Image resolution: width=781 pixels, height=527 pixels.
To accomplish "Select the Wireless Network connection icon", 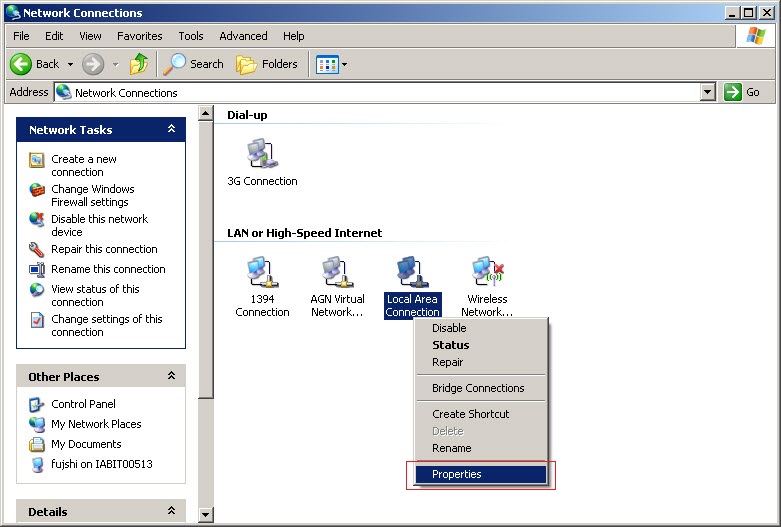I will click(x=487, y=272).
